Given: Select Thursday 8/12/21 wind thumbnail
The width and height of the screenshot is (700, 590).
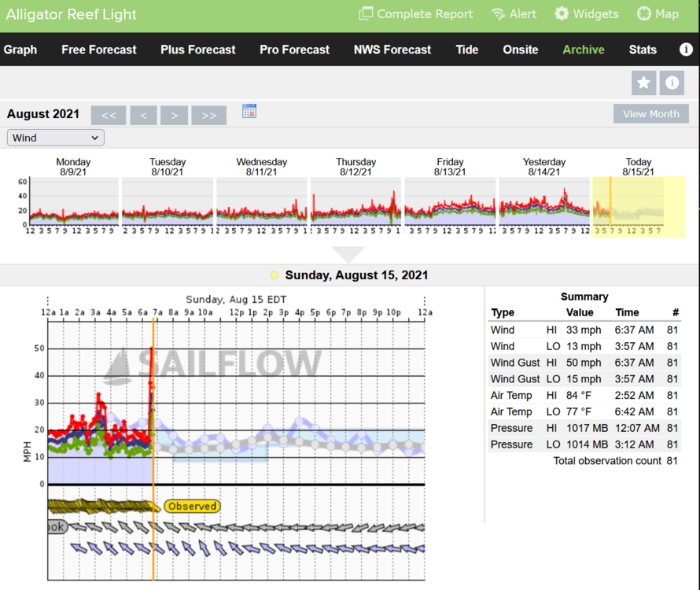Looking at the screenshot, I should point(356,202).
